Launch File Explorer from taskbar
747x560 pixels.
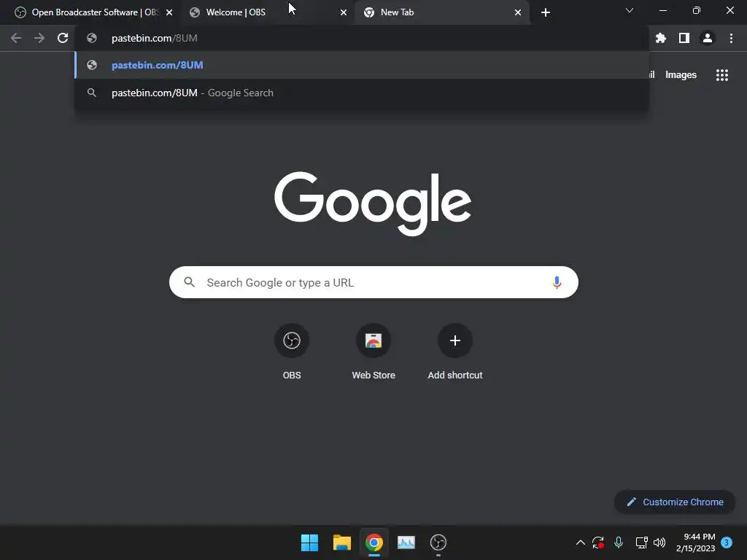click(342, 542)
